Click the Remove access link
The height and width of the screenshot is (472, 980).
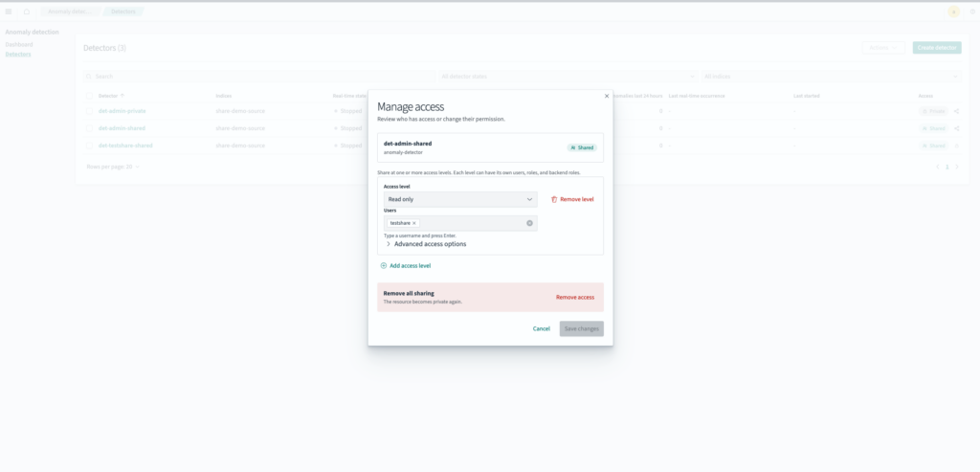coord(575,298)
